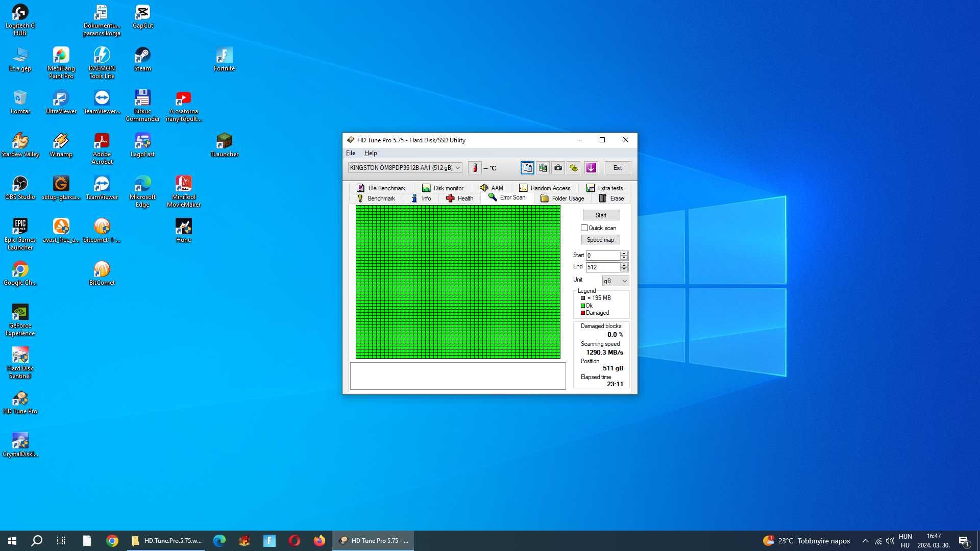Open Opera from the taskbar
The height and width of the screenshot is (551, 980).
click(295, 541)
